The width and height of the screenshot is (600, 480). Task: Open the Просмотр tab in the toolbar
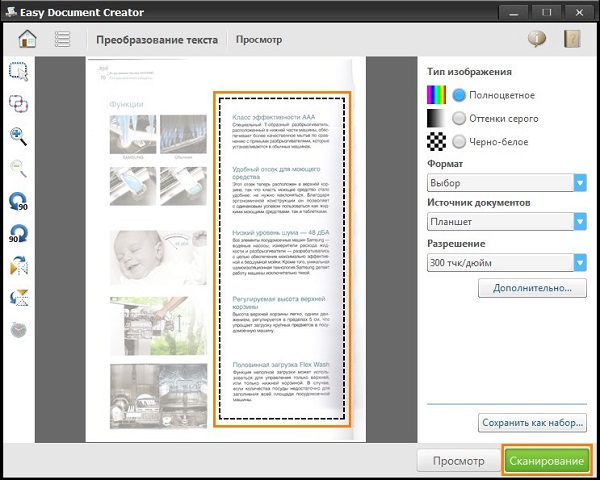point(258,40)
